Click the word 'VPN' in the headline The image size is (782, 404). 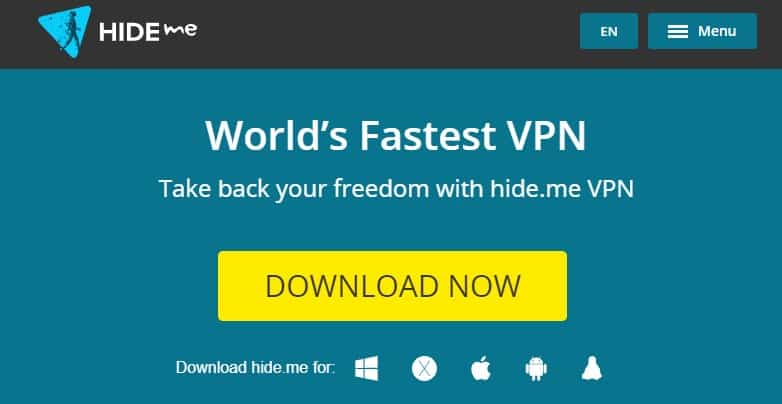click(x=545, y=135)
